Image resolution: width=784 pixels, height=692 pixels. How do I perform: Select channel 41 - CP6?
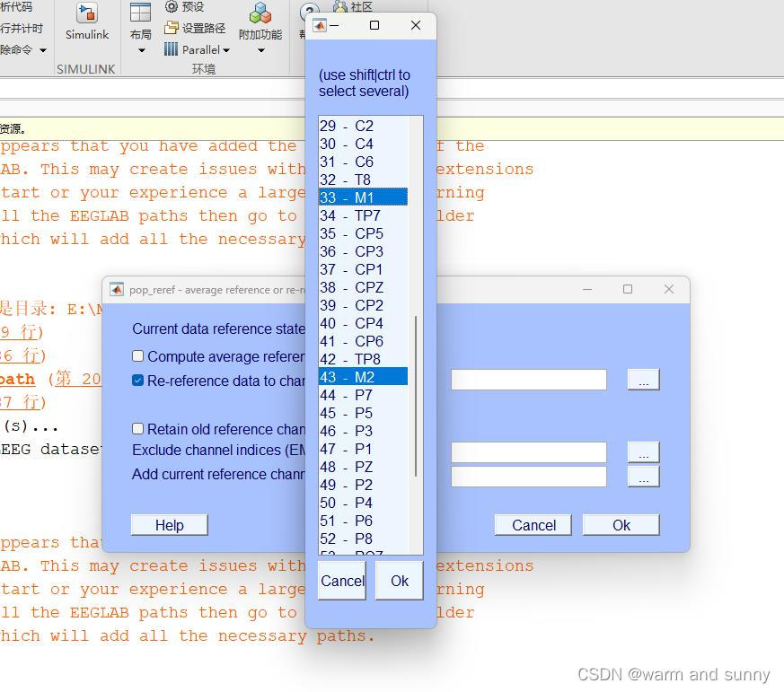click(364, 341)
